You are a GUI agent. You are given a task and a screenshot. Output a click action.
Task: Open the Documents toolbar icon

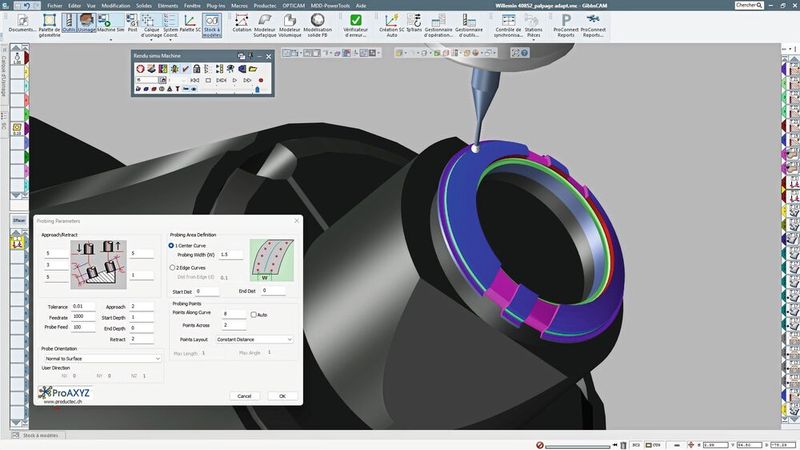coord(22,20)
